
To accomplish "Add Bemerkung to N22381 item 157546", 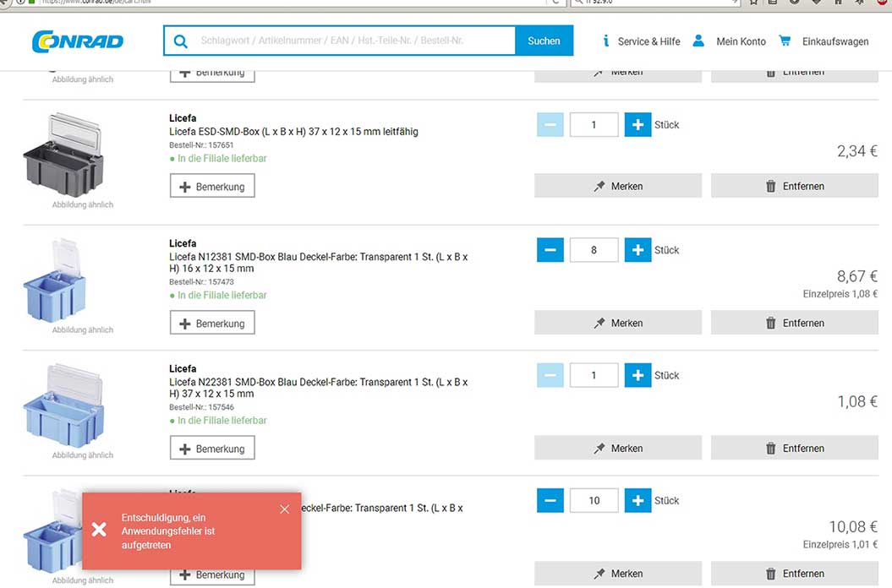I will [x=212, y=448].
